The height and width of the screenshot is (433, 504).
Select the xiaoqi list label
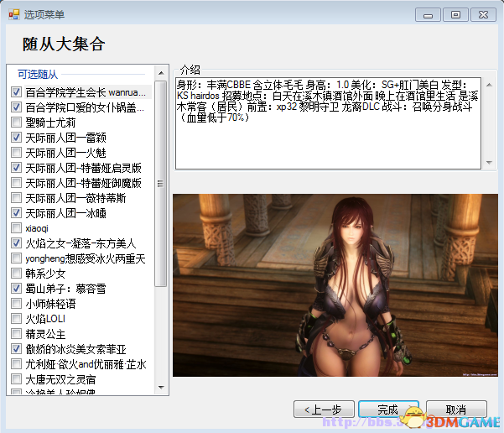37,228
